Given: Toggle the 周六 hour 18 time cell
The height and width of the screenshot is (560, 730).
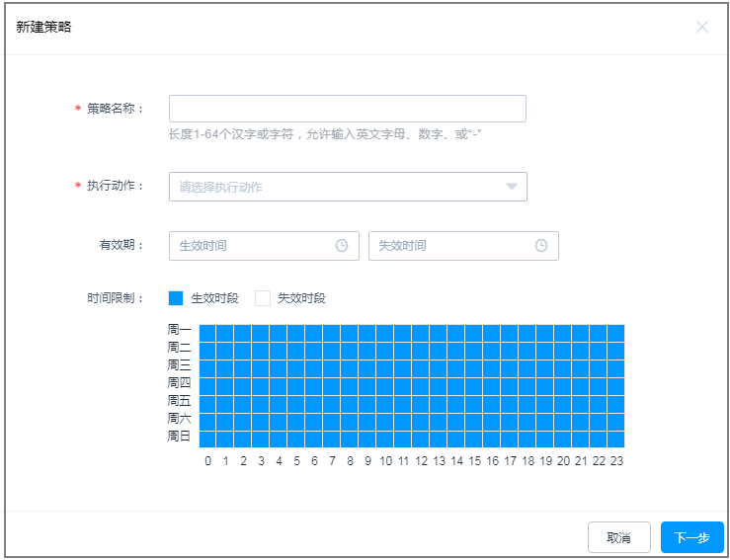Looking at the screenshot, I should pos(527,422).
